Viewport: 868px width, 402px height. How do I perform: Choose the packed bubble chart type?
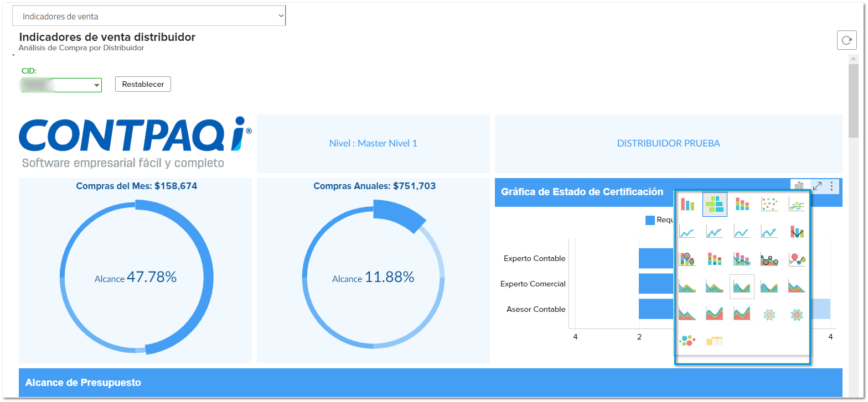click(x=687, y=341)
